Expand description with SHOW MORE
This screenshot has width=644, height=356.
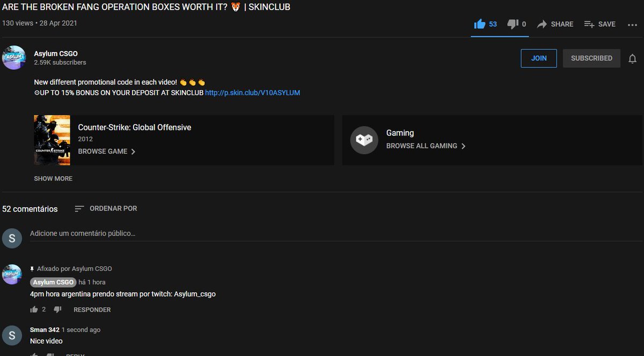click(x=53, y=178)
